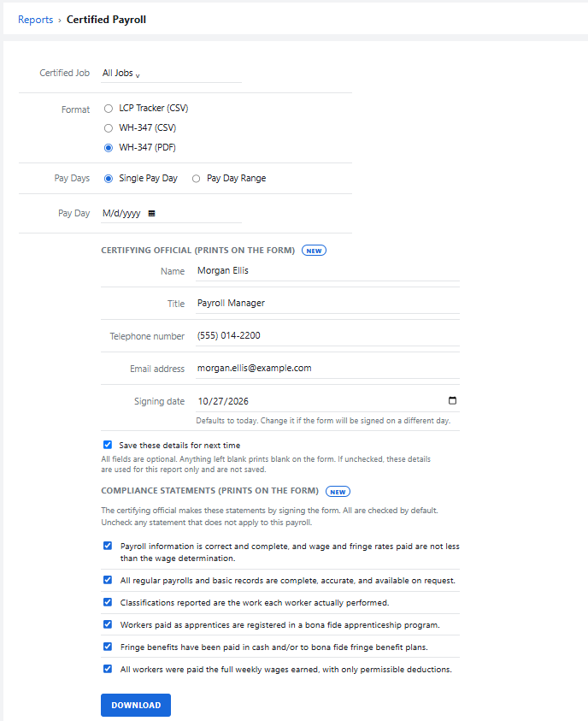Uncheck Workers paid as apprentices statement
The width and height of the screenshot is (588, 721).
tap(108, 624)
